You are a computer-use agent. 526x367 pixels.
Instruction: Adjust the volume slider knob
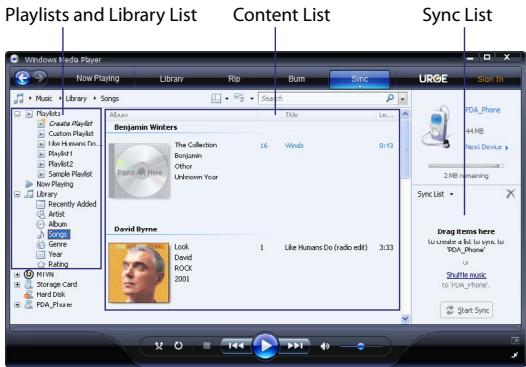coord(361,346)
